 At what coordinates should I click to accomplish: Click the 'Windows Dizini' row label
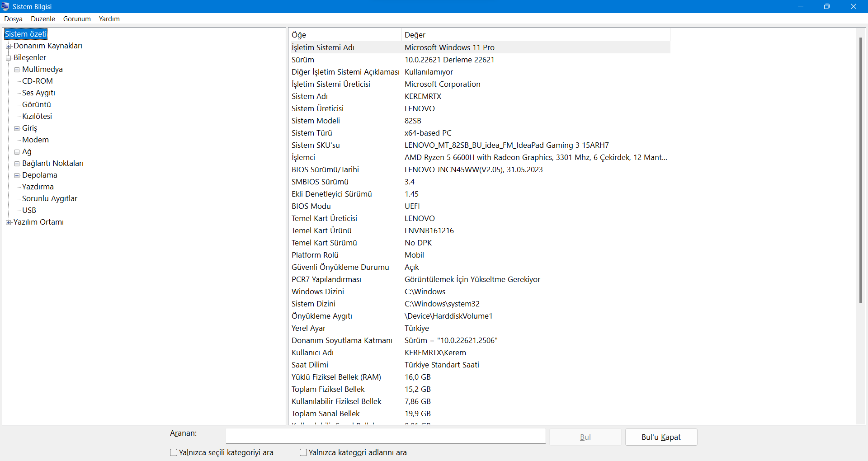[318, 292]
